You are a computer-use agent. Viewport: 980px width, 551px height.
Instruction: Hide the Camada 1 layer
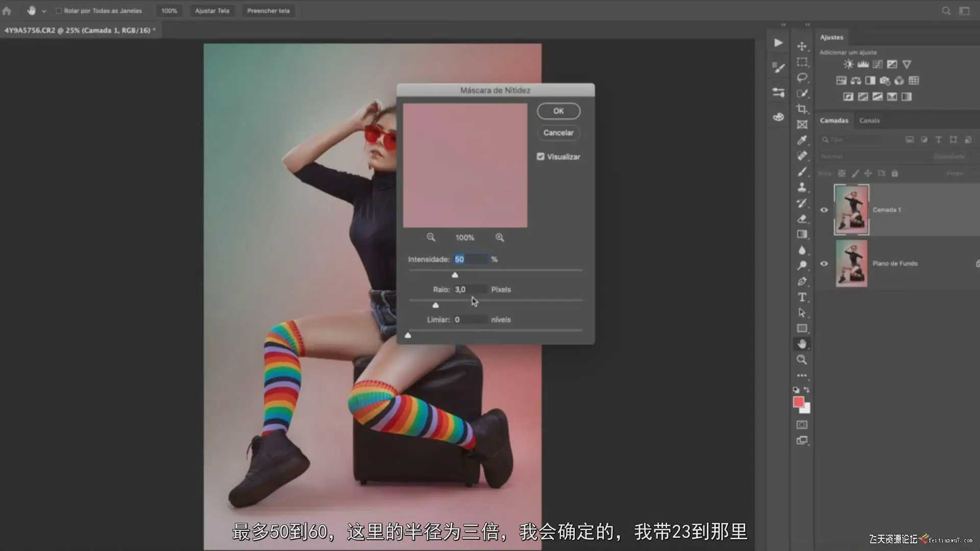tap(824, 210)
